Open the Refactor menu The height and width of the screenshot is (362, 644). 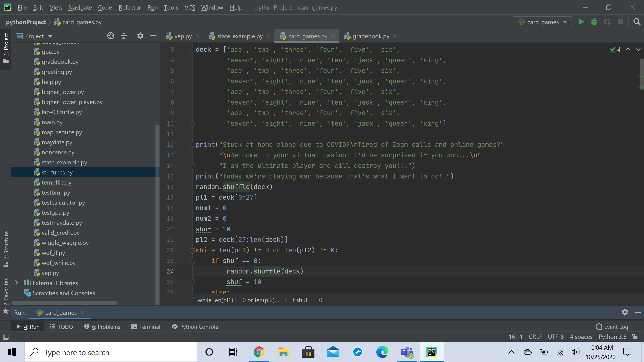point(129,8)
